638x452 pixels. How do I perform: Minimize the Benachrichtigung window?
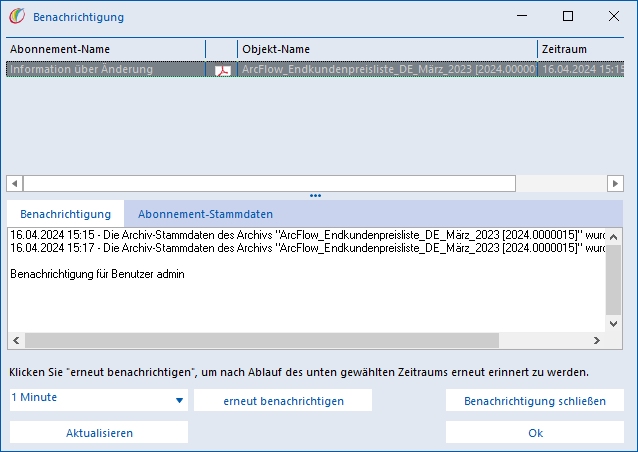[x=522, y=16]
